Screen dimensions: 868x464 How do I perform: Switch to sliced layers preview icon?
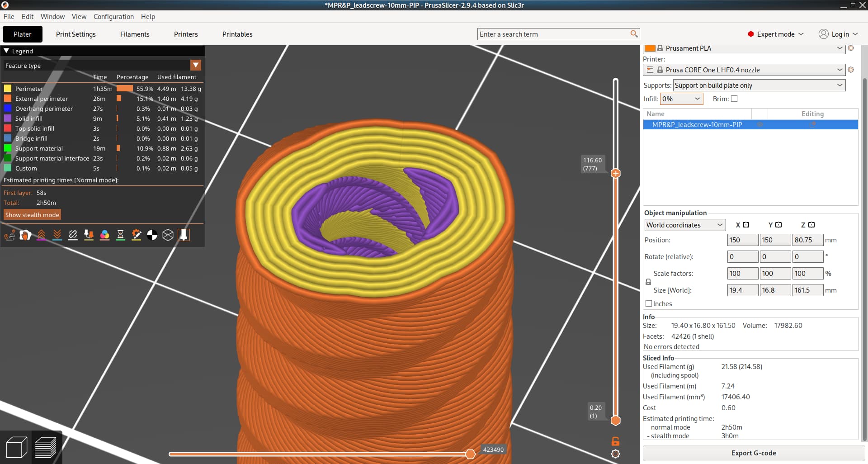coord(46,448)
